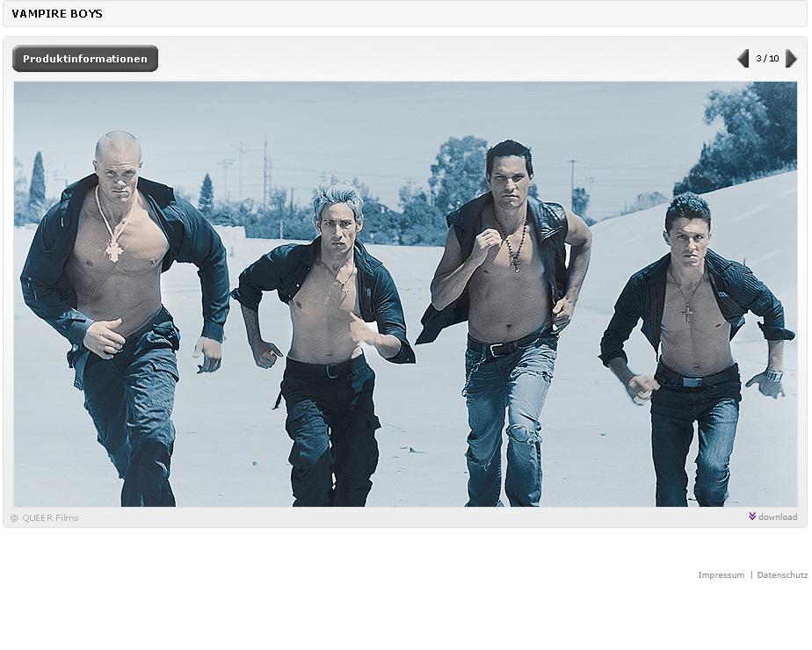Click the QUEER Films copyright text
Viewport: 812px width, 650px height.
(x=45, y=517)
